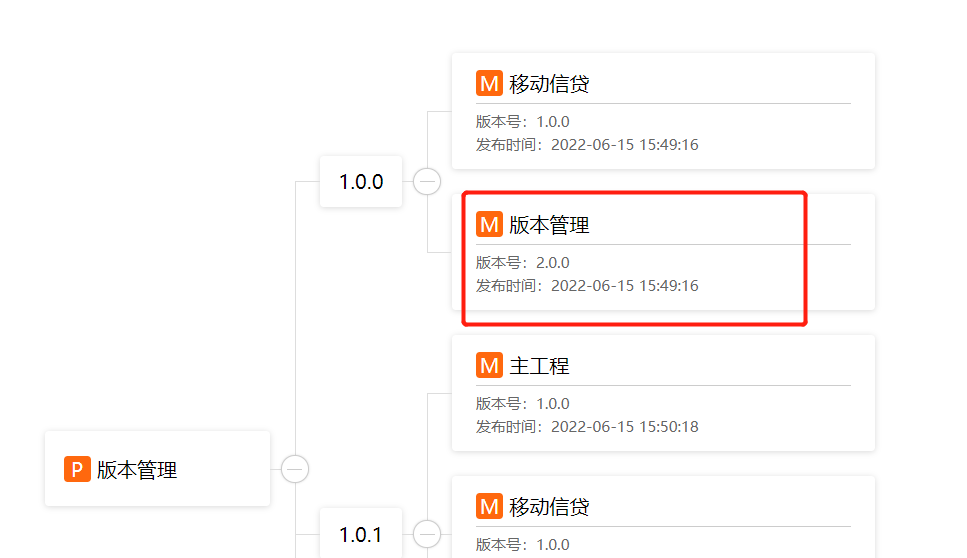This screenshot has width=967, height=558.
Task: Collapse the 1.0.1 version branch
Action: pyautogui.click(x=427, y=535)
